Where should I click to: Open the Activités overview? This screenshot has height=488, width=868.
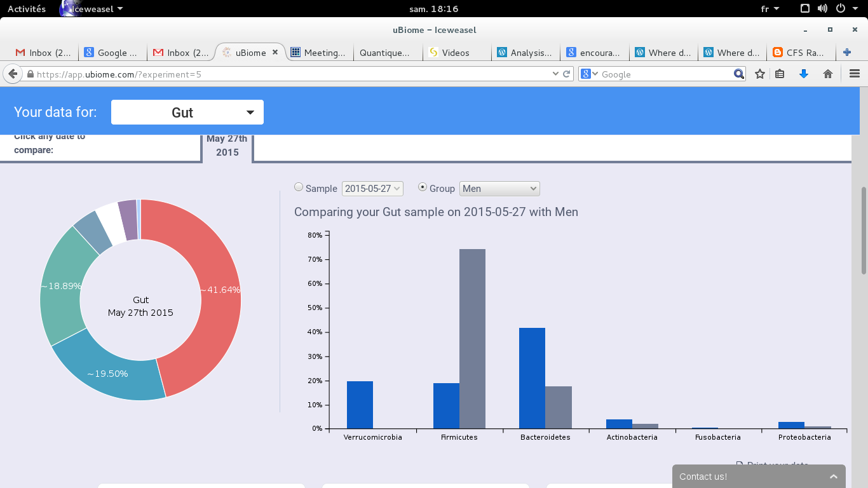27,9
